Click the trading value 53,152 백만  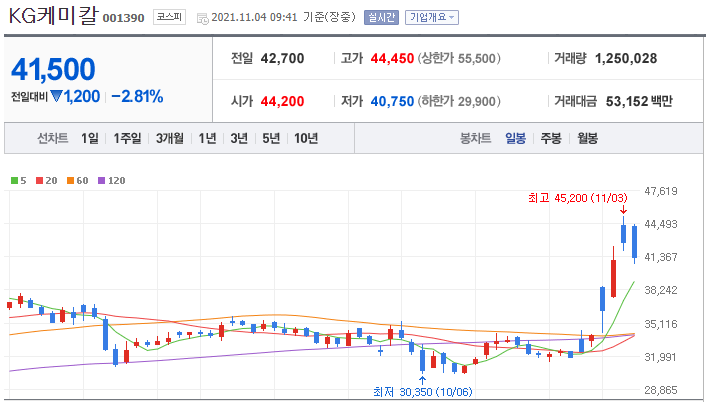[639, 101]
